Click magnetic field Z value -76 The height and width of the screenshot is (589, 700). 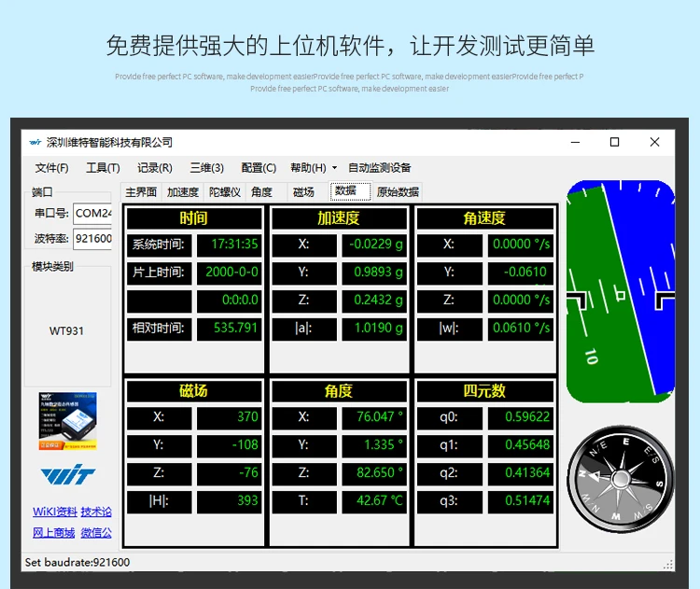click(230, 473)
